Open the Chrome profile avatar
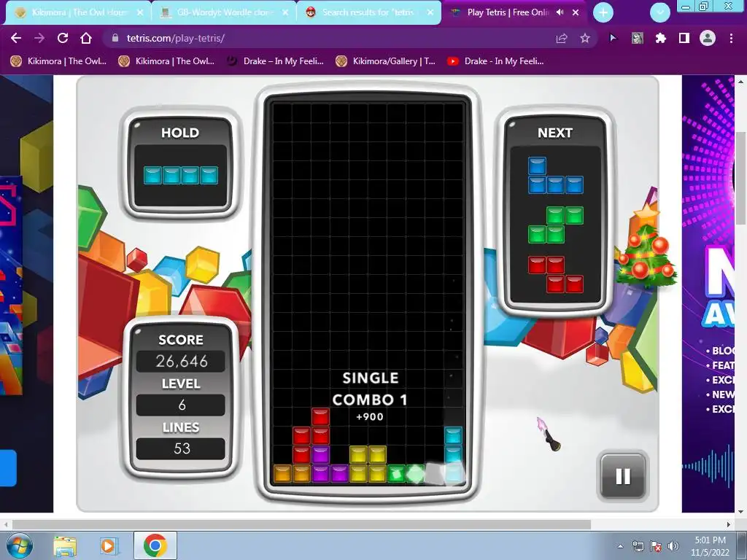 point(708,38)
